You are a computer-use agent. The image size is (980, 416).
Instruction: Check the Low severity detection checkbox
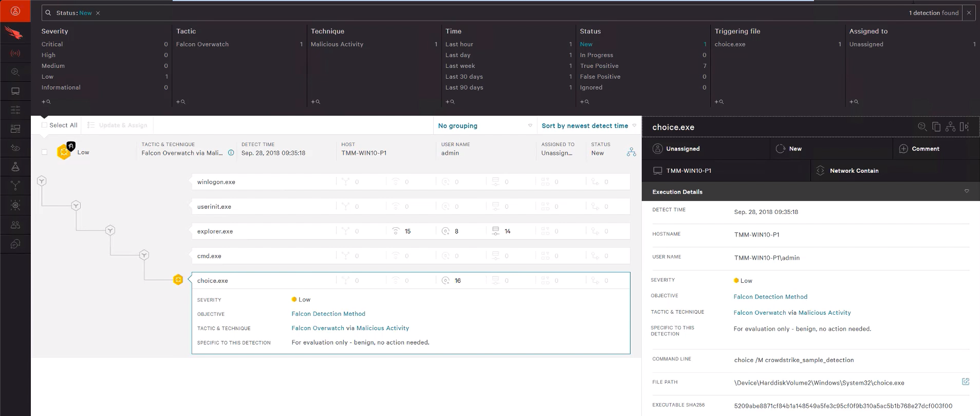[x=44, y=152]
